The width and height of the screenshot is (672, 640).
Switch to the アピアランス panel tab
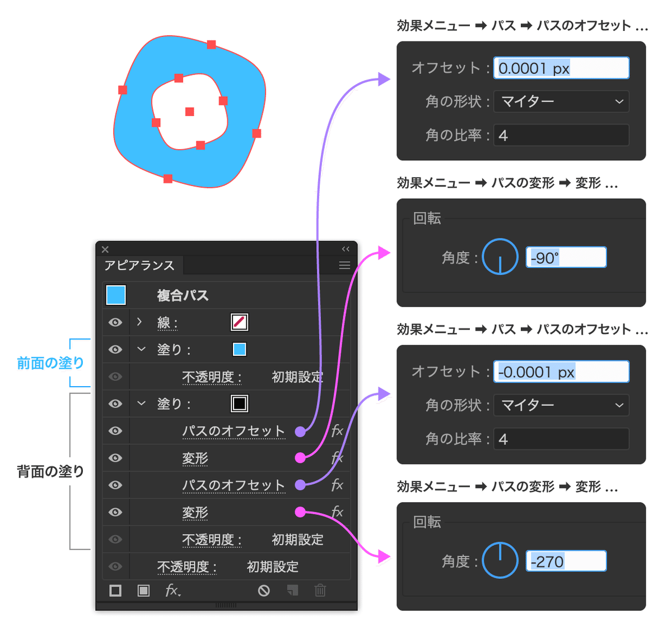[139, 265]
